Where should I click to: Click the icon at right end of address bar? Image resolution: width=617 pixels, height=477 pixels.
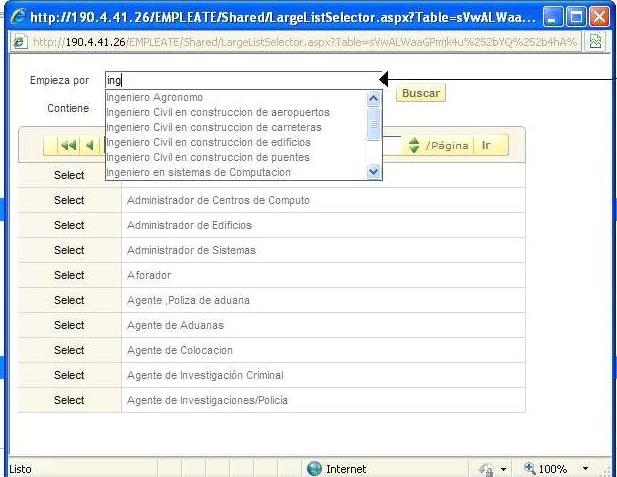[596, 41]
